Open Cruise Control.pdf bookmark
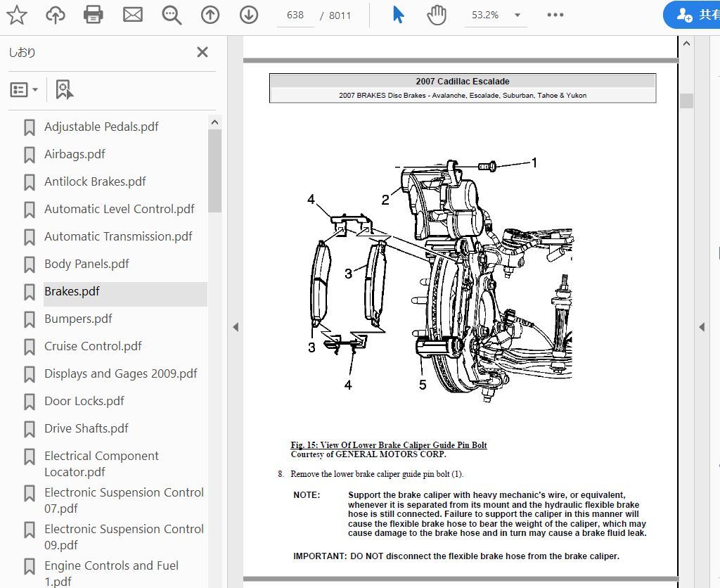This screenshot has width=720, height=588. 93,346
